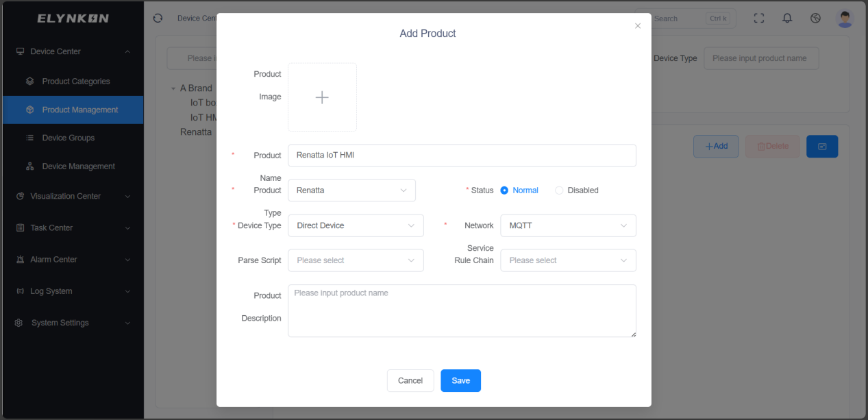The width and height of the screenshot is (868, 420).
Task: Open Product Categories in the sidebar
Action: tap(73, 81)
